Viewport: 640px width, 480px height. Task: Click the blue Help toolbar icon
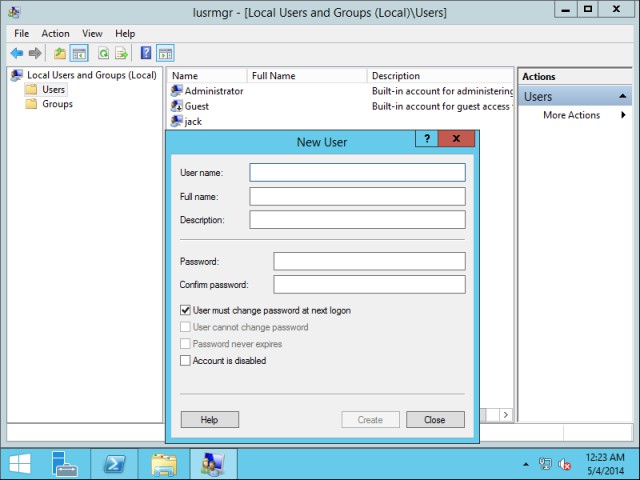(x=146, y=53)
